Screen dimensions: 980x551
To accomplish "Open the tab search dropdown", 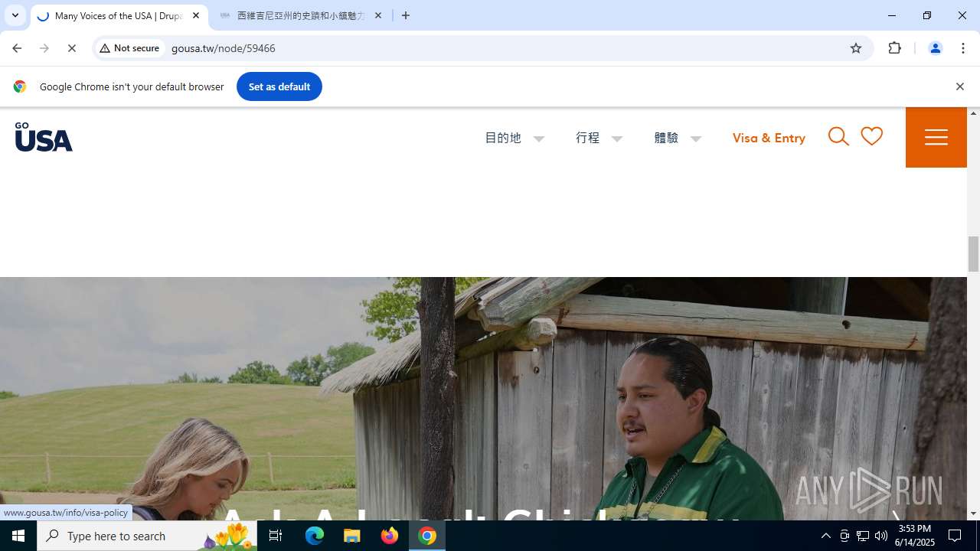I will pyautogui.click(x=15, y=15).
